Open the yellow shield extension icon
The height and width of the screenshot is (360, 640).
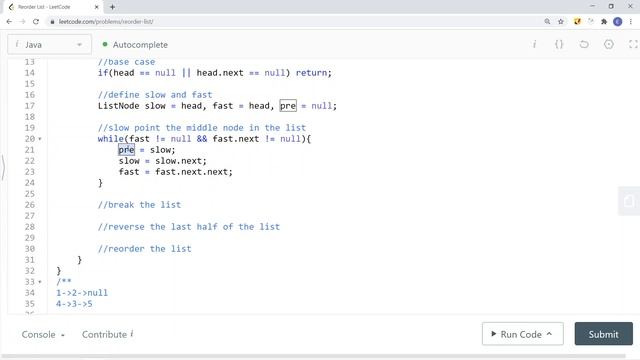577,22
